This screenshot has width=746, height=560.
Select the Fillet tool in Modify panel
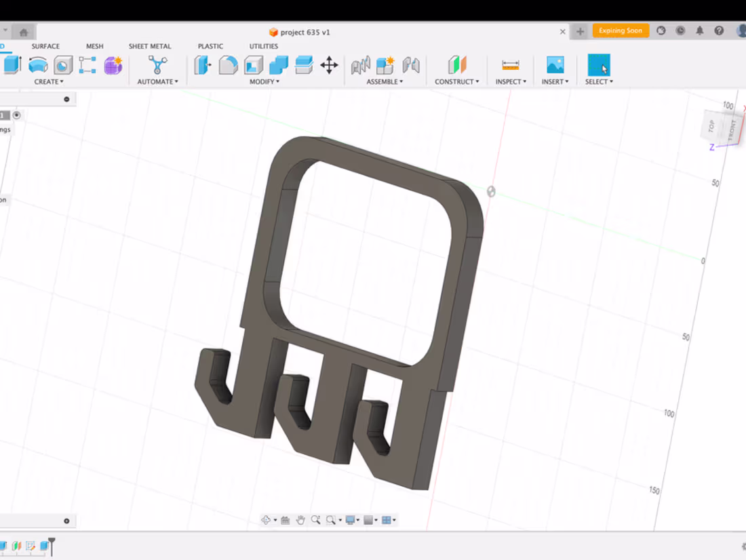(228, 66)
